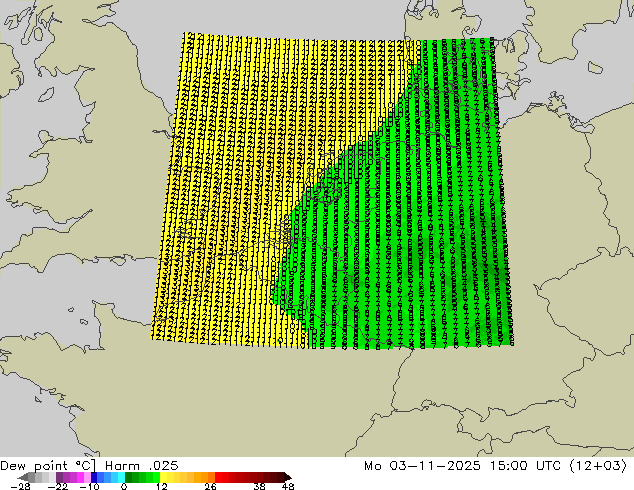The width and height of the screenshot is (634, 490).
Task: Click the legend value '26'
Action: point(210,486)
